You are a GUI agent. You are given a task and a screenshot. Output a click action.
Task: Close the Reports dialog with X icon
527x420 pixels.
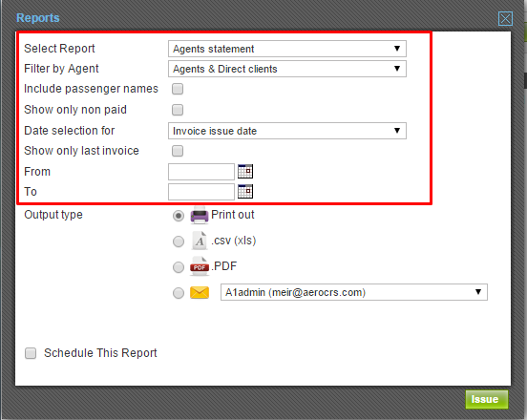pyautogui.click(x=505, y=18)
